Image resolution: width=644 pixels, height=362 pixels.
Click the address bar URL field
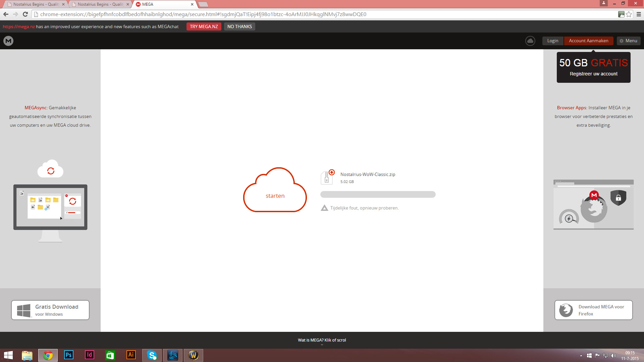325,14
